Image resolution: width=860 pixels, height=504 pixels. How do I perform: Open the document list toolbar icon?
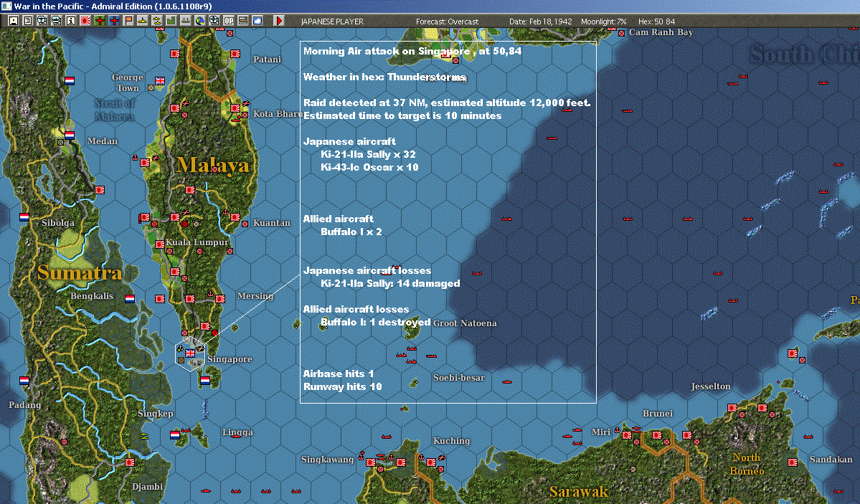(27, 21)
